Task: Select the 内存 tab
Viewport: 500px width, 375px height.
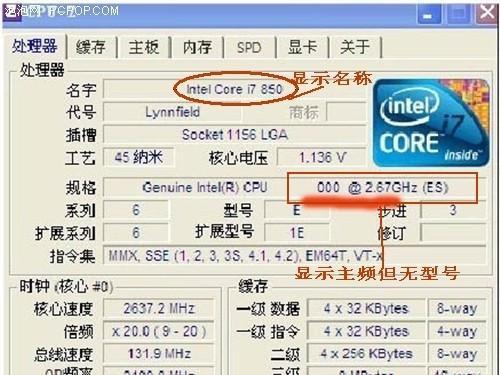Action: click(197, 47)
